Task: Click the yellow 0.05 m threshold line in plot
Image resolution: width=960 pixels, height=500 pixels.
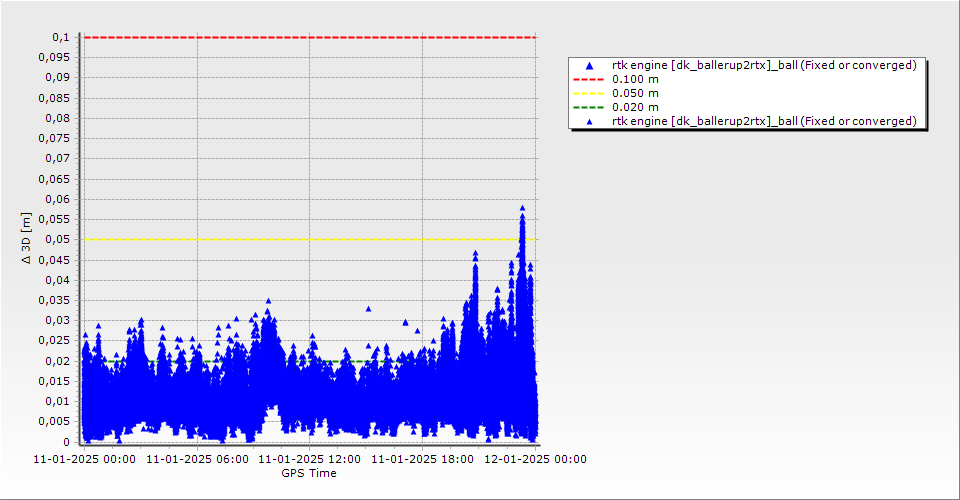Action: [310, 239]
